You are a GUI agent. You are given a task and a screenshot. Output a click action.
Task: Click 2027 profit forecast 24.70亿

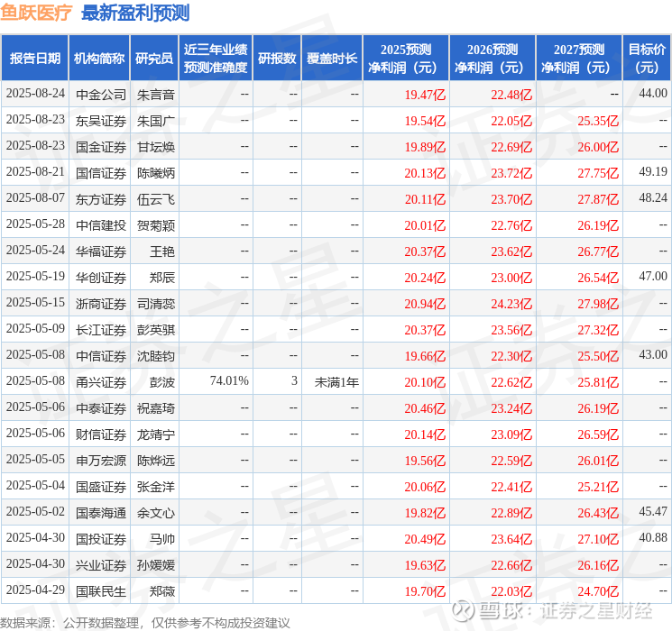tap(598, 591)
